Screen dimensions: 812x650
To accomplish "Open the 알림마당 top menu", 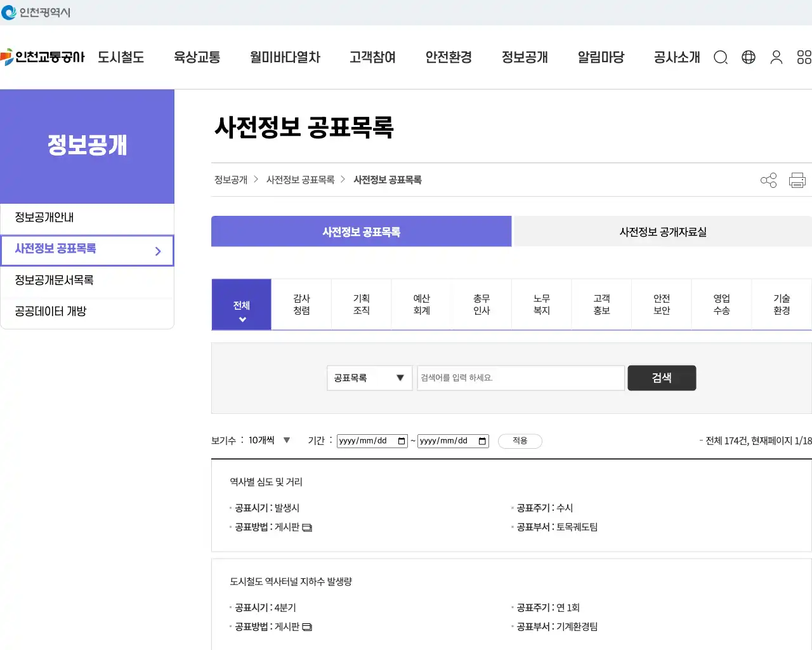I will [601, 58].
